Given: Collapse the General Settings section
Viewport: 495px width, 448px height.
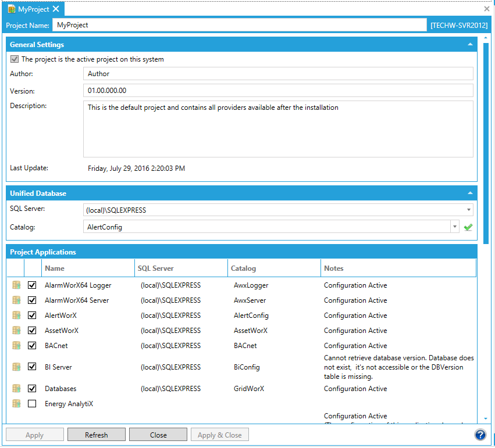Looking at the screenshot, I should [470, 45].
